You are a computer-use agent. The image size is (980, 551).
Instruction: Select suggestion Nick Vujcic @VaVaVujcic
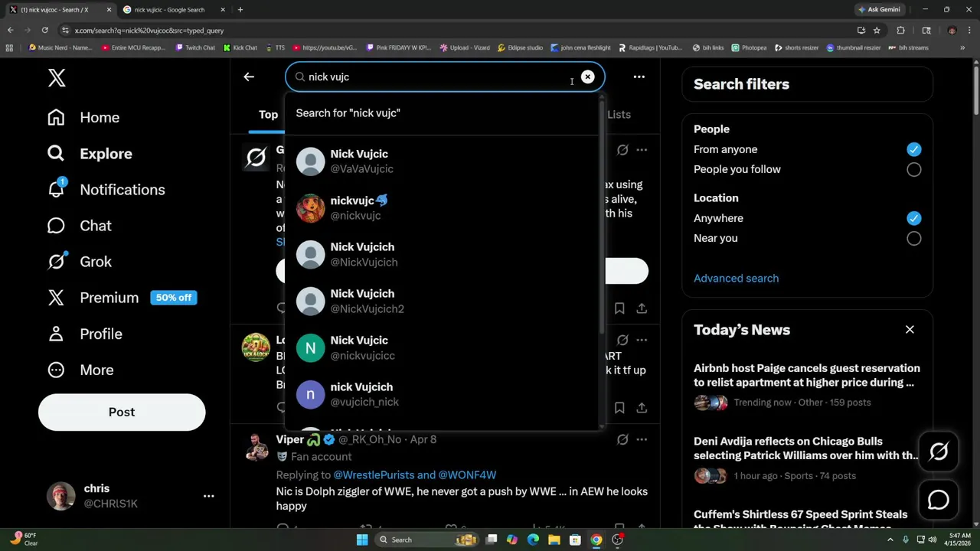point(443,161)
